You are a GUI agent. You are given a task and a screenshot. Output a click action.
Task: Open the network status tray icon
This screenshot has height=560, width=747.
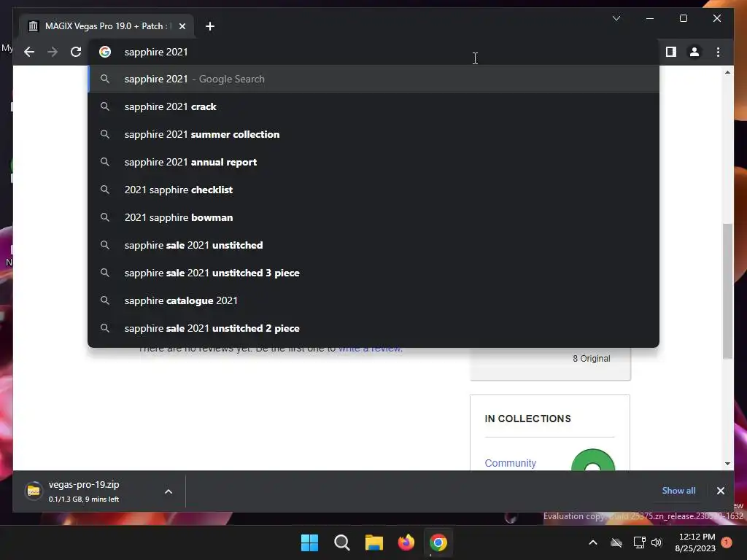tap(639, 542)
